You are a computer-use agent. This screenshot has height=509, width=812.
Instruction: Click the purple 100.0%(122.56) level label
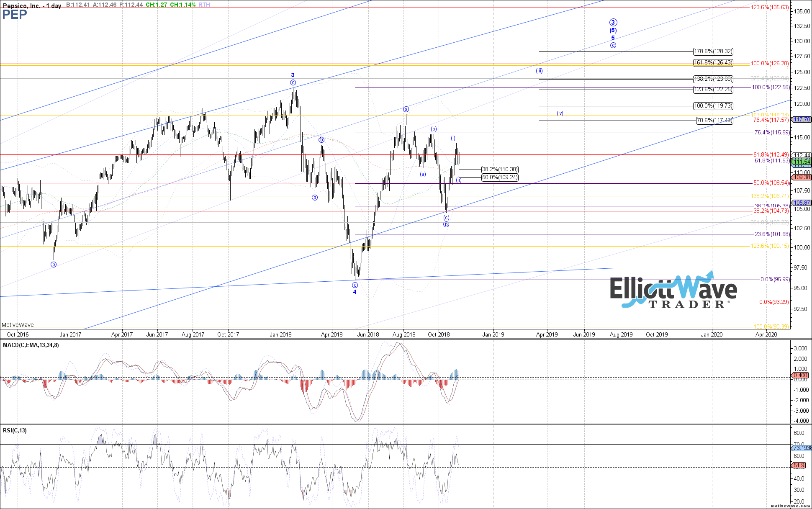[771, 87]
